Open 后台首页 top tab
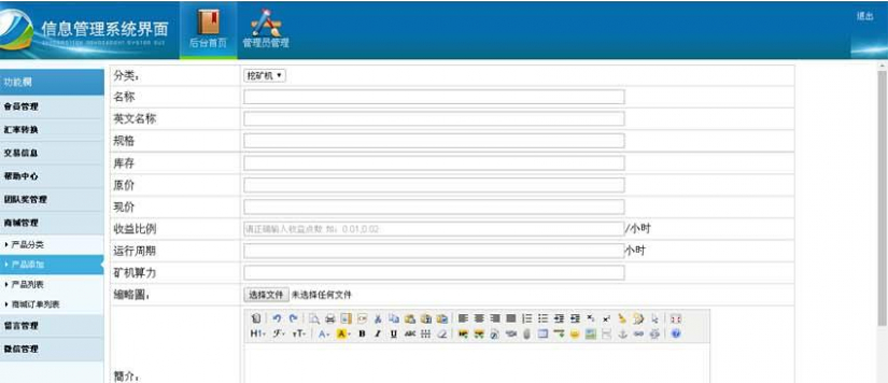Screen dimensions: 888x383 (208, 29)
